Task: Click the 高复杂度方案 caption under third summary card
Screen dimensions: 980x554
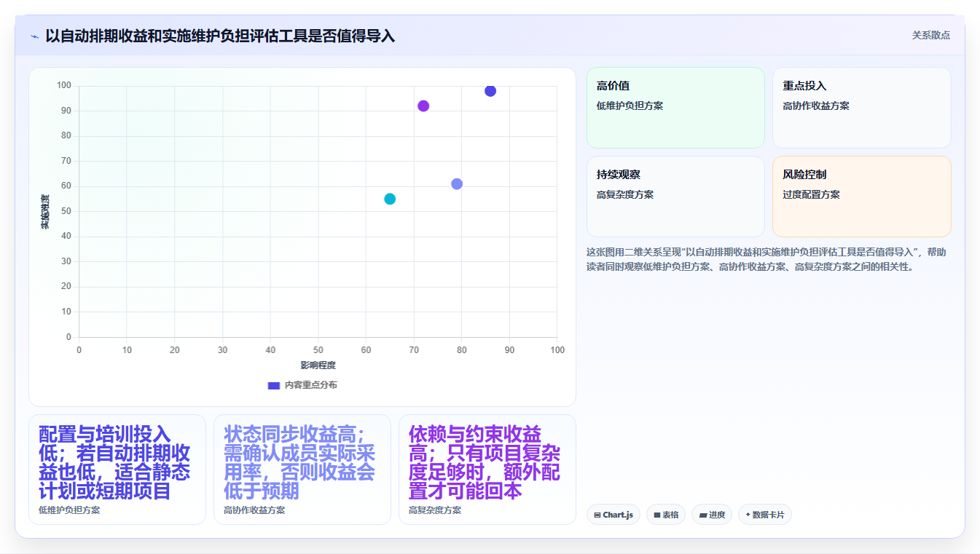Action: tap(435, 510)
